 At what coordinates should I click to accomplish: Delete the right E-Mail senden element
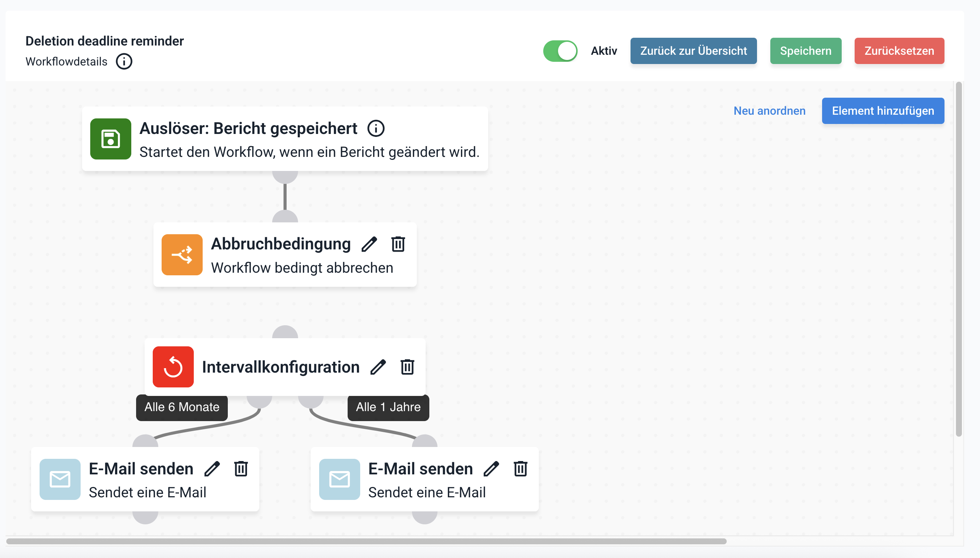520,469
